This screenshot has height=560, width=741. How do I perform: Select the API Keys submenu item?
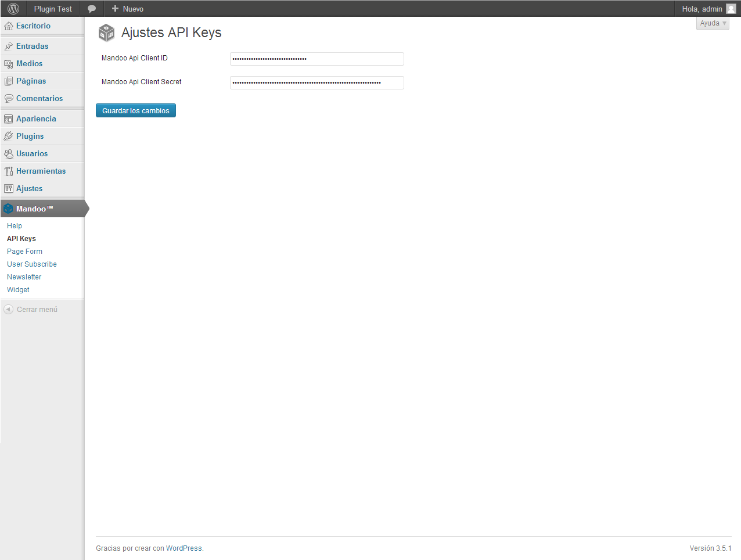(21, 239)
